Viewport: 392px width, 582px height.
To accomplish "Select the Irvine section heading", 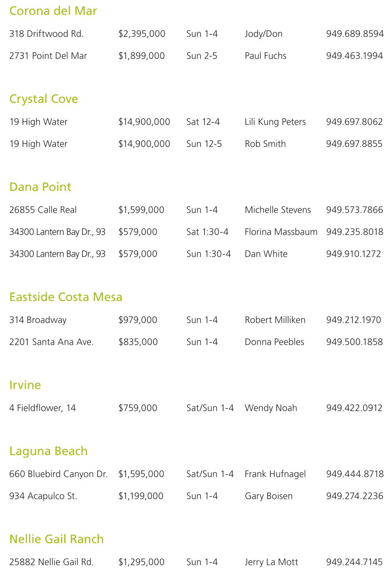I will pyautogui.click(x=25, y=385).
